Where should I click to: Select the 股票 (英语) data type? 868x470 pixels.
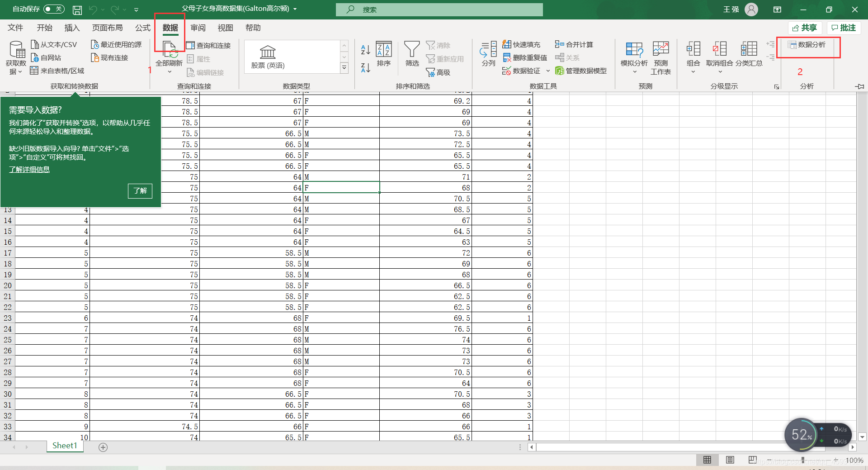(x=268, y=57)
